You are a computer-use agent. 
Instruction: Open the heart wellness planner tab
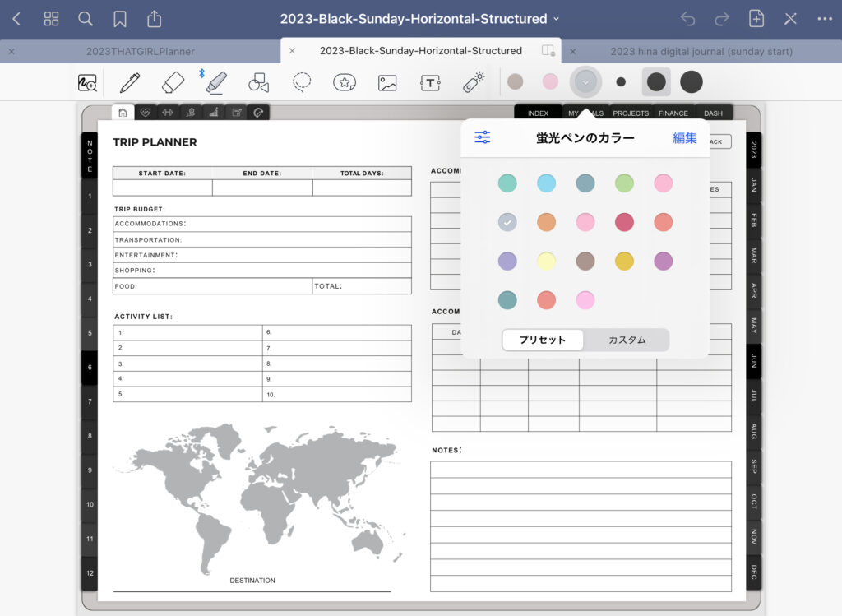pos(145,112)
